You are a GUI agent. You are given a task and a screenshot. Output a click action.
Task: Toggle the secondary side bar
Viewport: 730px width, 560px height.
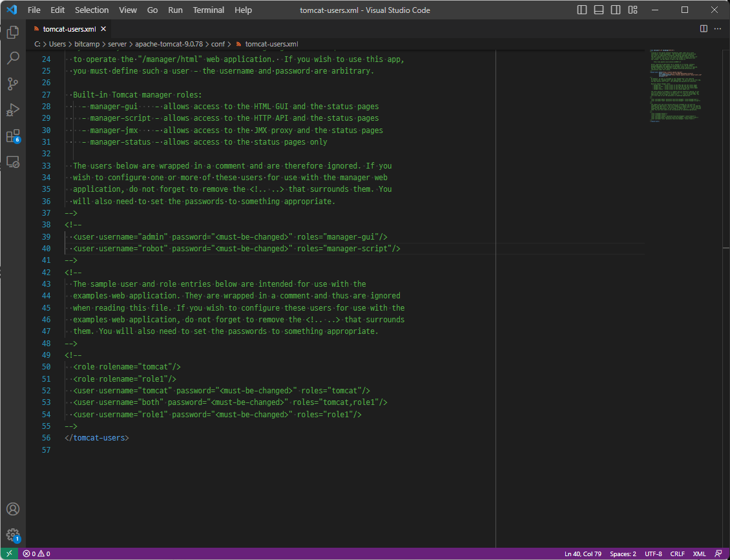click(x=616, y=10)
